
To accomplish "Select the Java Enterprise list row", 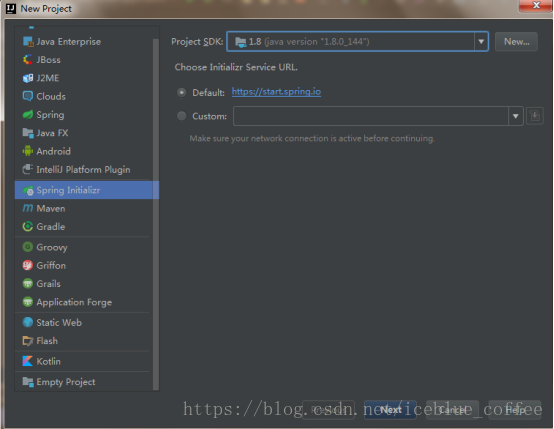I will coord(84,42).
